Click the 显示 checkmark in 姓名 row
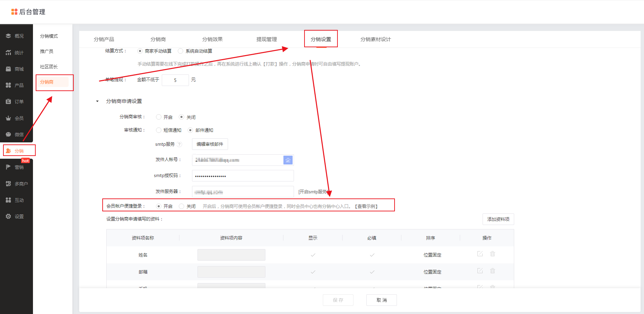 click(313, 255)
